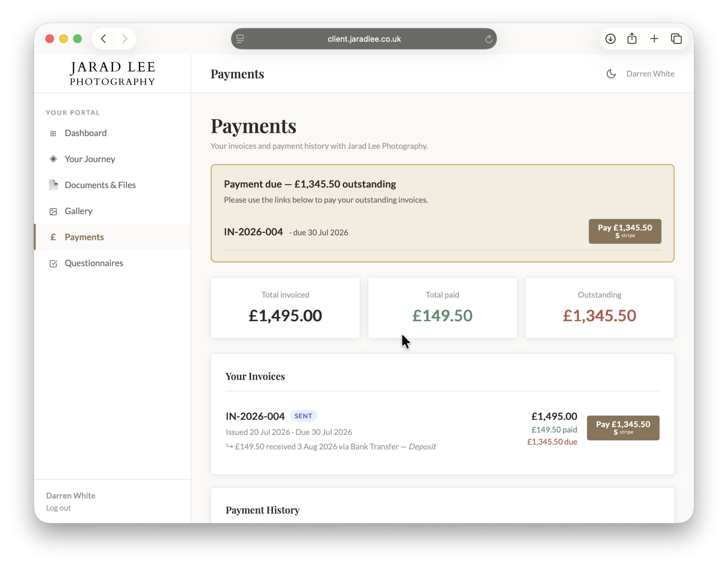
Task: Open Questionnaires checklist icon
Action: (53, 263)
